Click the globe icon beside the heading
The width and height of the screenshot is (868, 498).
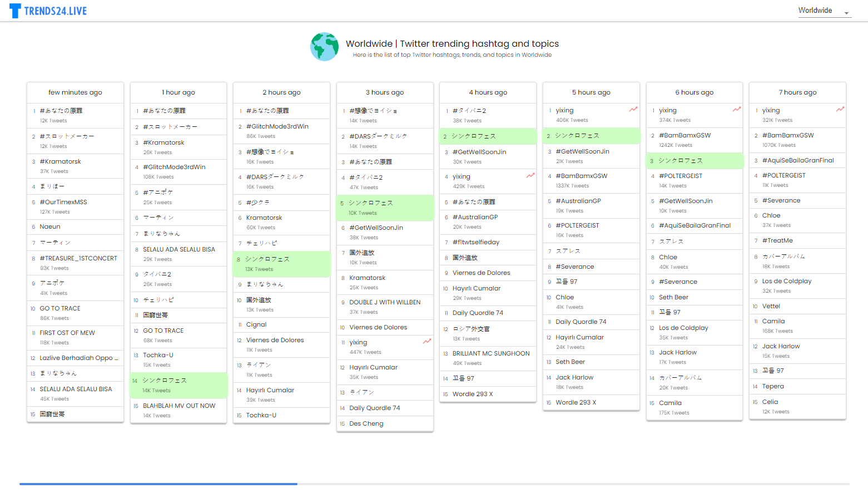[x=325, y=47]
